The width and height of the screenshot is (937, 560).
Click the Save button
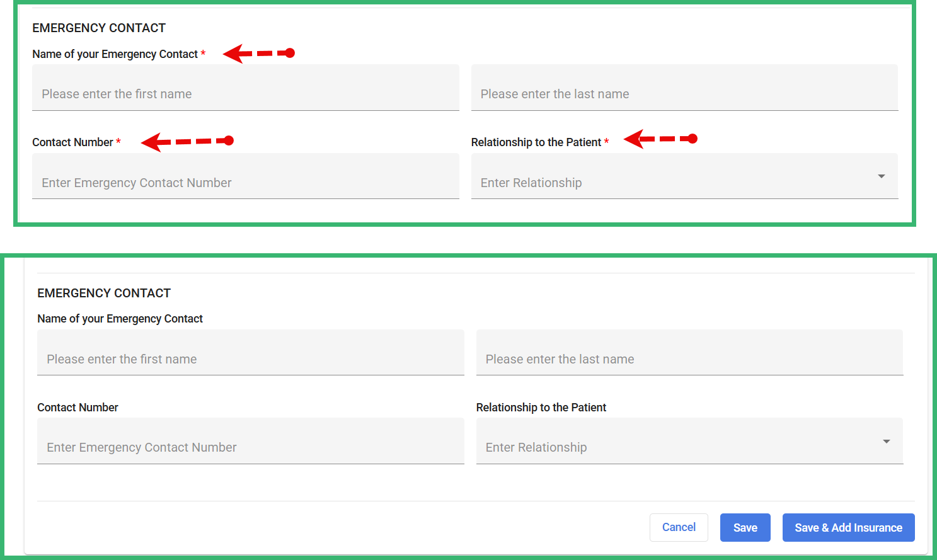click(x=745, y=527)
